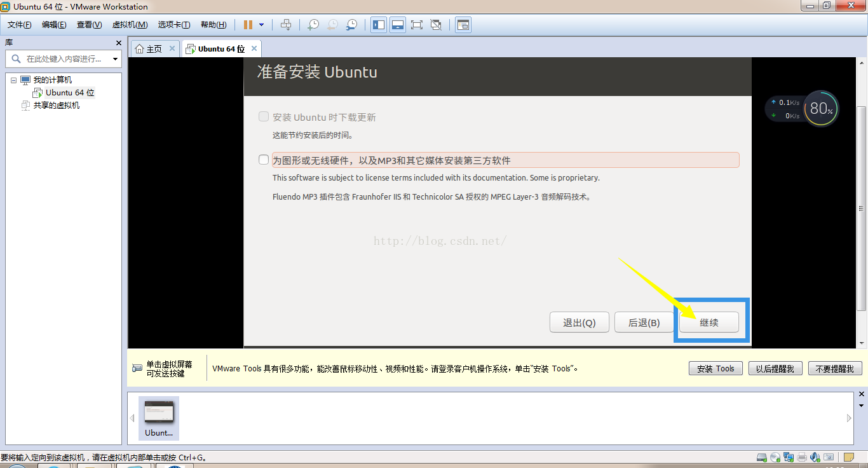Viewport: 868px width, 468px height.
Task: Select 共享的虚拟机 in the library tree
Action: pyautogui.click(x=57, y=106)
